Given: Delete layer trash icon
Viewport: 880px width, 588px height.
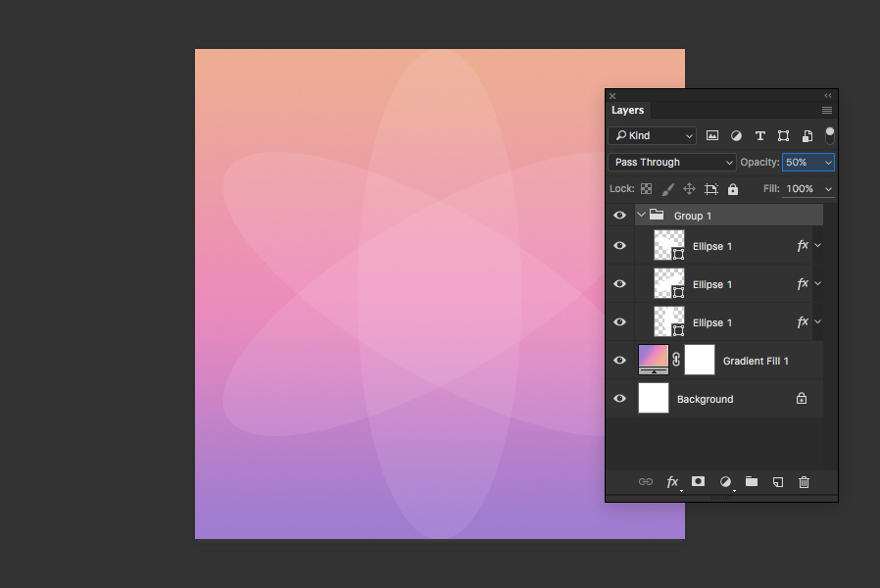Looking at the screenshot, I should pyautogui.click(x=805, y=482).
